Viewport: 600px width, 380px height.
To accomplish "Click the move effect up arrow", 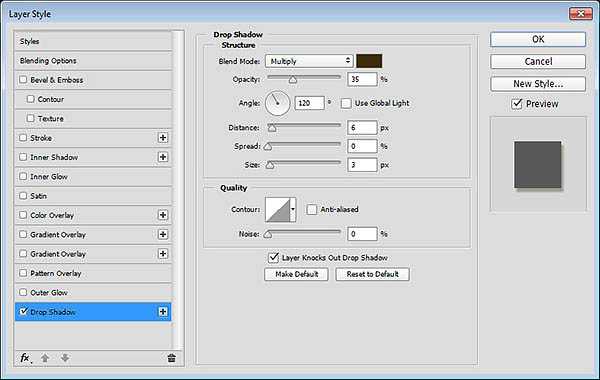I will (x=45, y=358).
